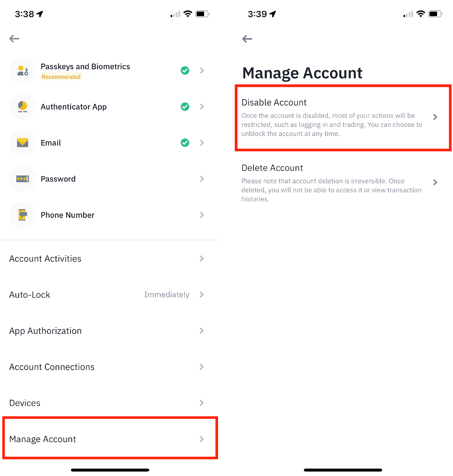Go back from Manage Account screen
The image size is (453, 476).
(247, 39)
